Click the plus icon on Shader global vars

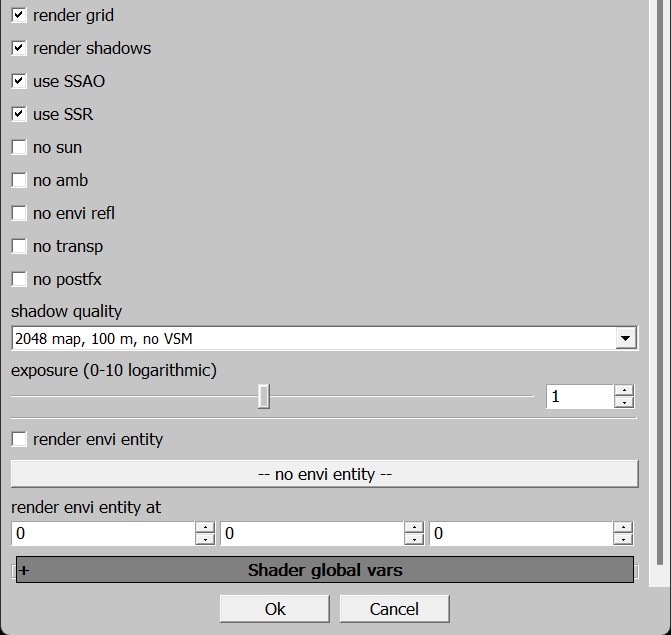pyautogui.click(x=24, y=570)
